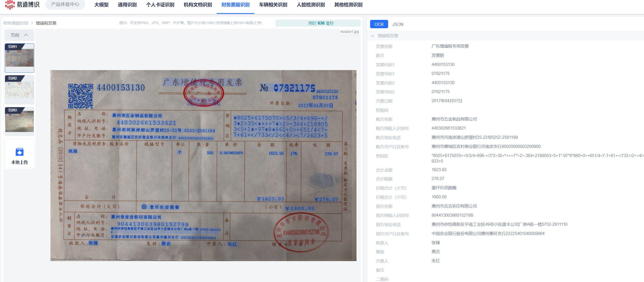Collapse the 范例 samples chevron
The image size is (644, 282).
point(26,35)
